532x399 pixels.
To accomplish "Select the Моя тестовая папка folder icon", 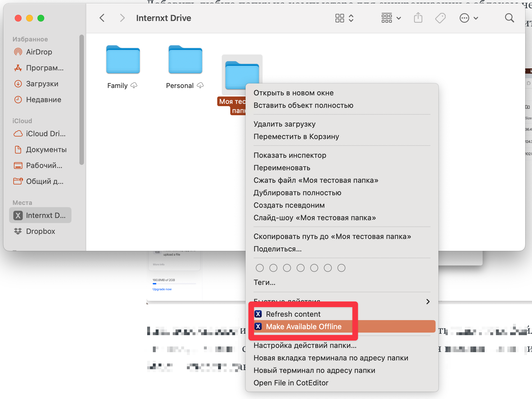I will pos(242,75).
